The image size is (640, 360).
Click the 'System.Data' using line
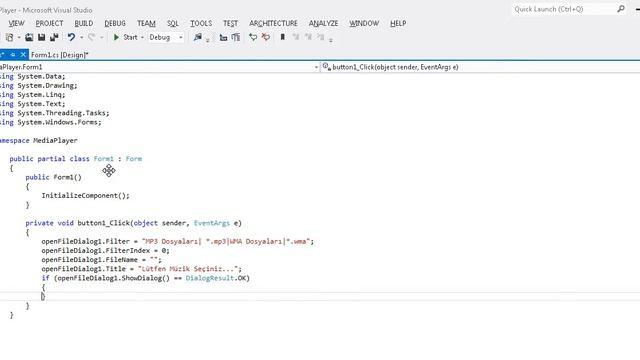[x=33, y=76]
